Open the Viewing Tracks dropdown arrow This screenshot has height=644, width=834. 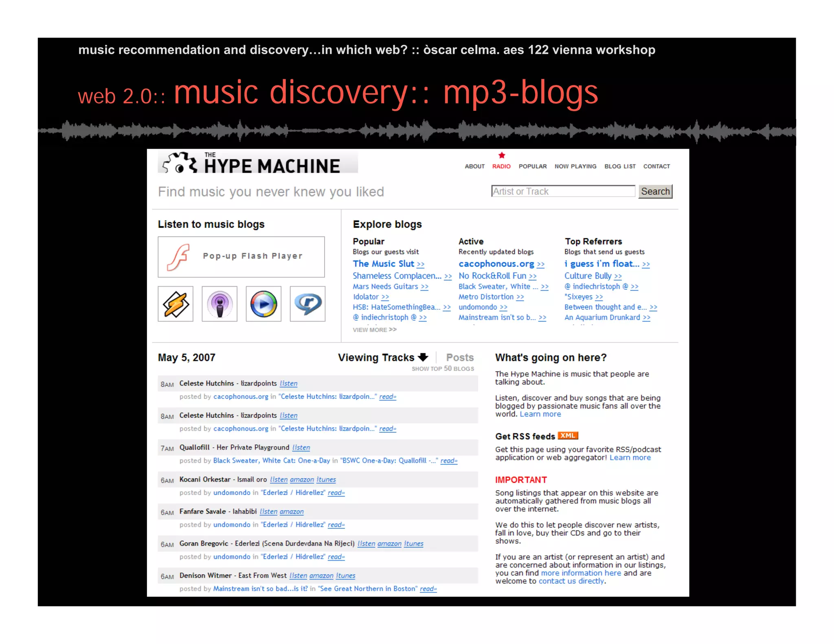[x=423, y=357]
